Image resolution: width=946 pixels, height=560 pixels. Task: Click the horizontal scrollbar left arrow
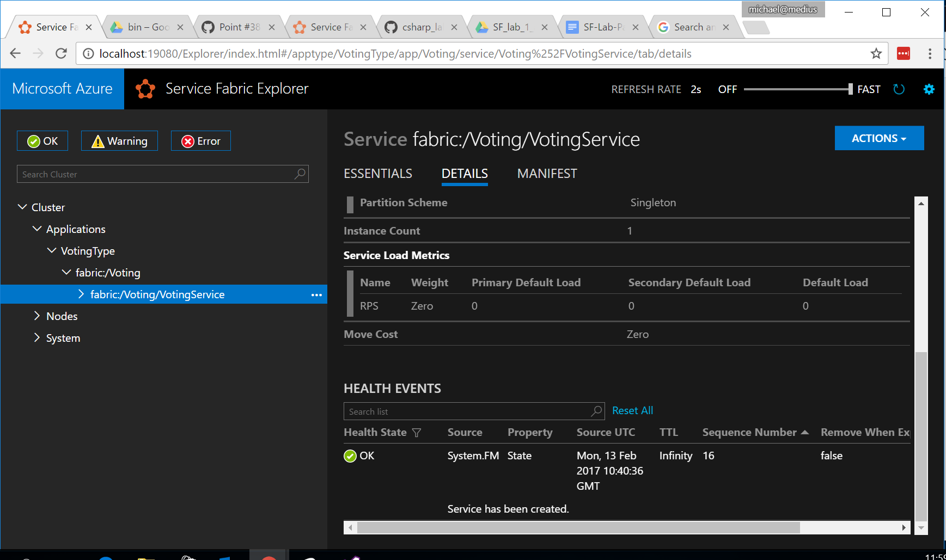coord(351,527)
